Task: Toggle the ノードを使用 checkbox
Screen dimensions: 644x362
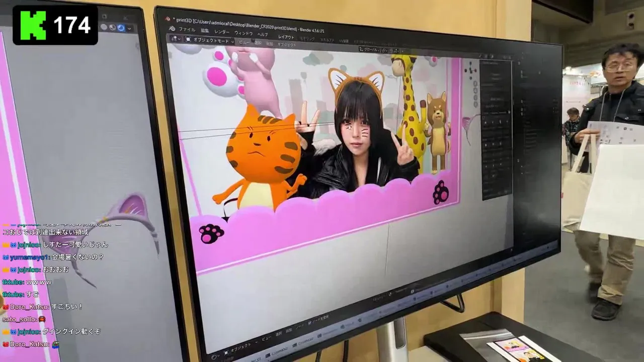Action: pos(309,323)
